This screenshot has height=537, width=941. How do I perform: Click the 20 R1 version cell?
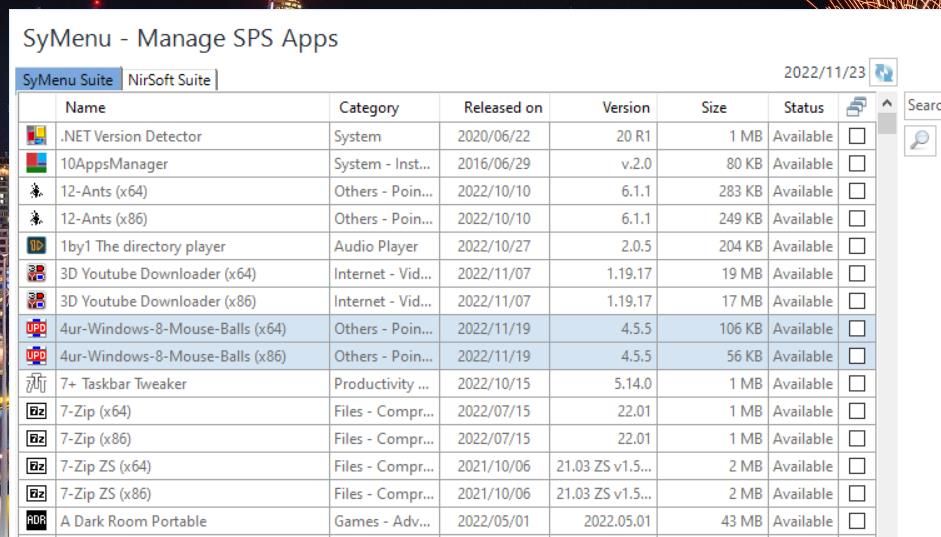pos(603,136)
